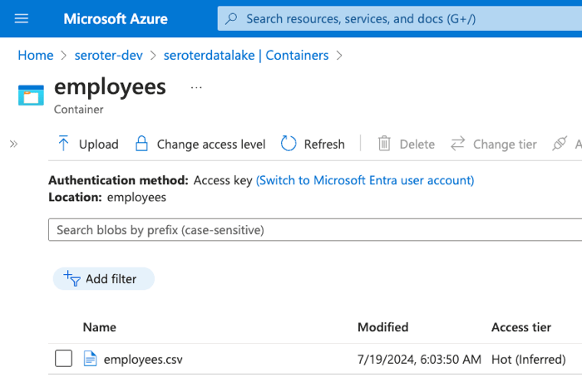Image resolution: width=582 pixels, height=392 pixels.
Task: Select the employees.csv checkbox
Action: click(63, 359)
